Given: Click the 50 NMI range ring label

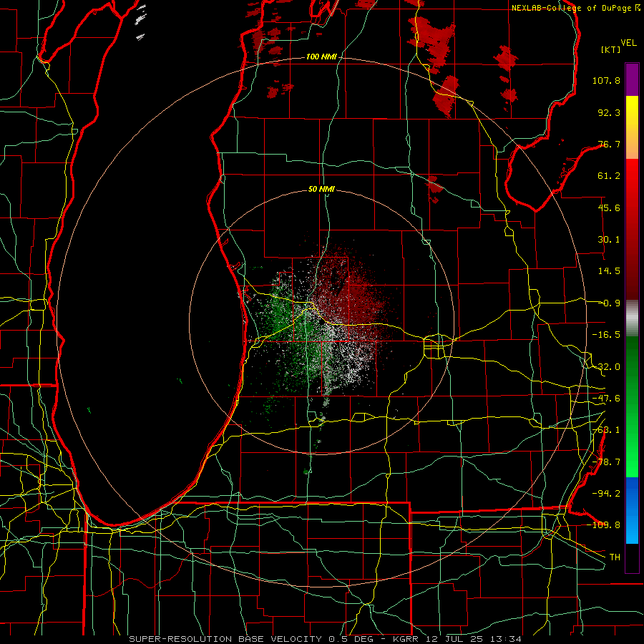Looking at the screenshot, I should click(x=321, y=190).
